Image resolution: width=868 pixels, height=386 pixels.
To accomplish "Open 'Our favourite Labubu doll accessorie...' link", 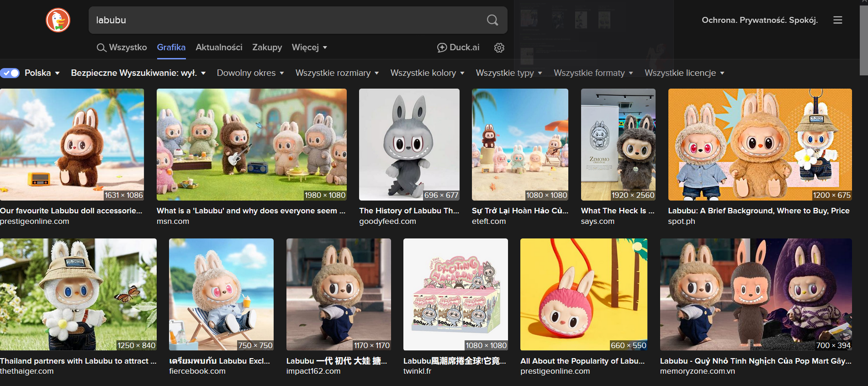I will point(71,211).
